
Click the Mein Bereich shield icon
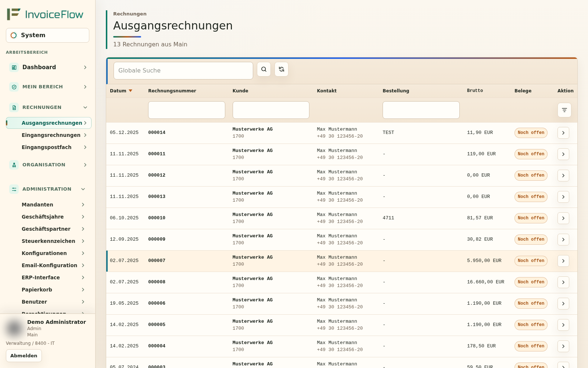tap(14, 87)
